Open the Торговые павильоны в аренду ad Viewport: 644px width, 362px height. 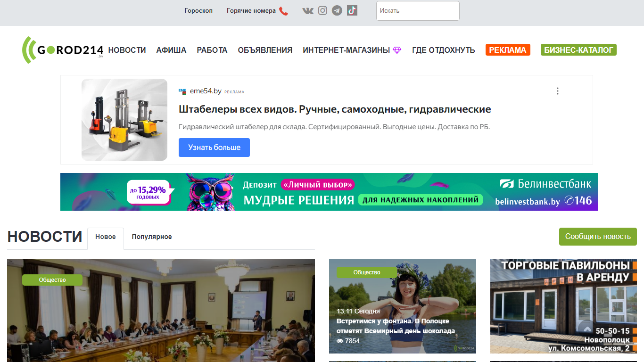click(563, 306)
